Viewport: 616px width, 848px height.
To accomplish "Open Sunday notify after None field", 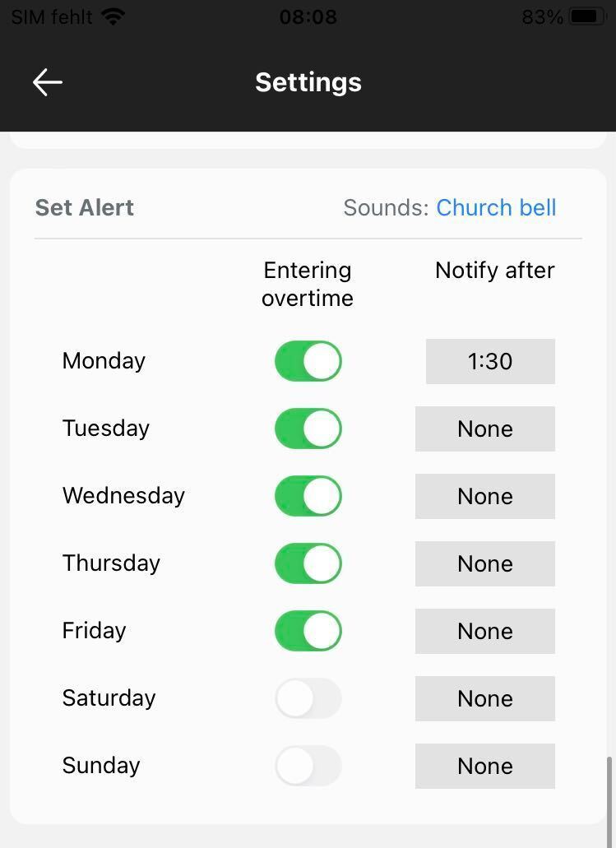I will coord(485,766).
